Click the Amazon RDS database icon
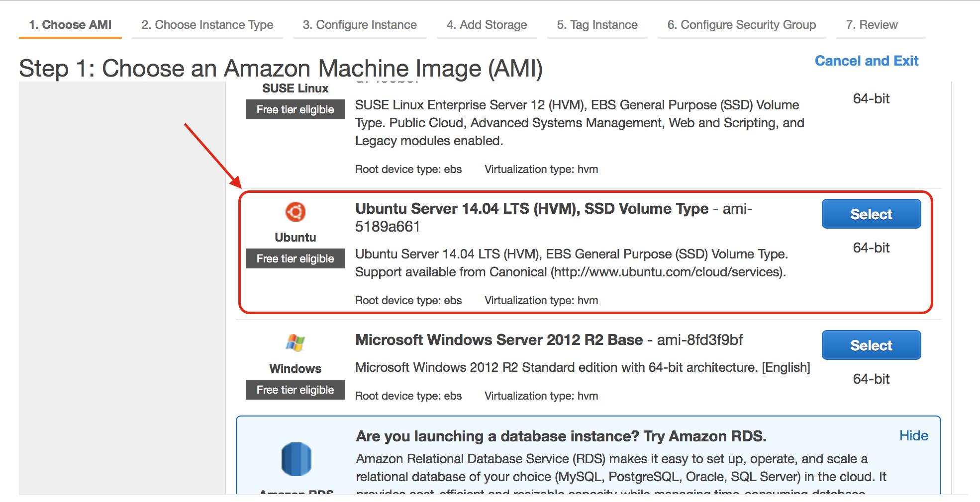This screenshot has height=502, width=980. (x=296, y=459)
